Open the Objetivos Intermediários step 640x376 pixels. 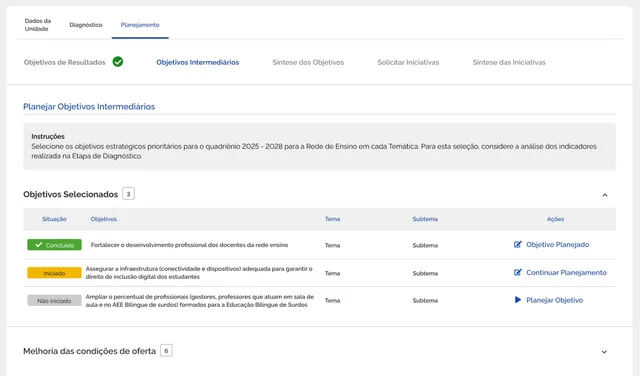198,62
